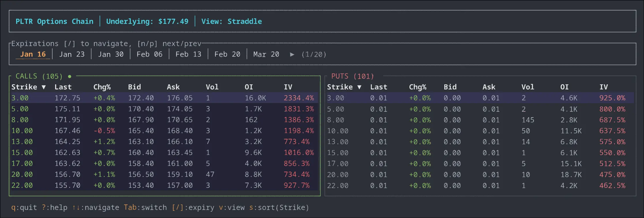This screenshot has height=218, width=644.
Task: Click the calls Last column header
Action: [63, 87]
